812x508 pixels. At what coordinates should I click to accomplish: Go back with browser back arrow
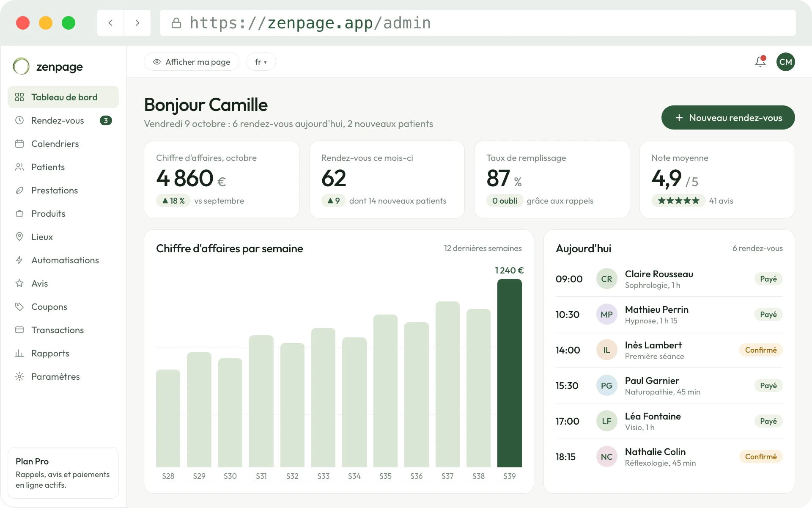point(110,23)
